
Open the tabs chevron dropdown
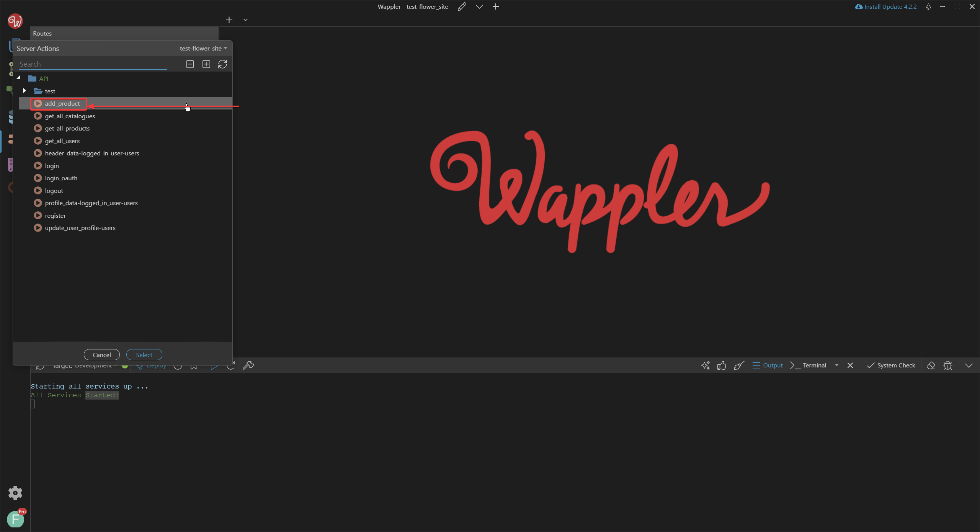click(x=245, y=20)
